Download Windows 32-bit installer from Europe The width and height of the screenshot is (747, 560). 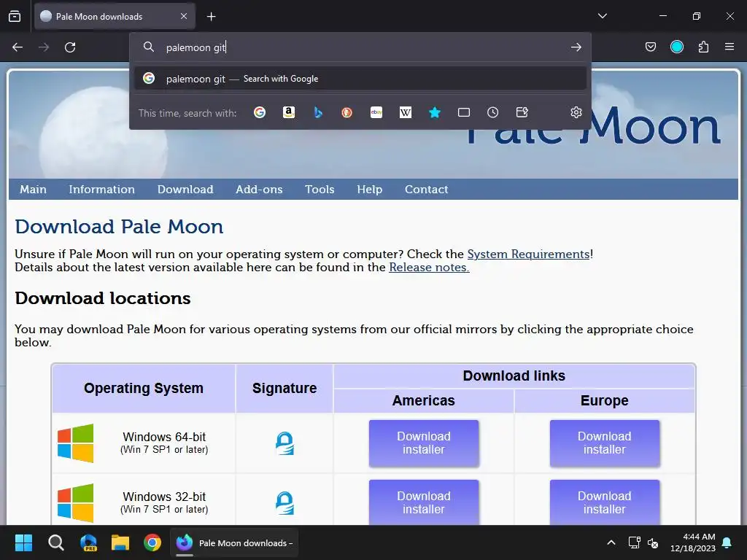coord(604,502)
